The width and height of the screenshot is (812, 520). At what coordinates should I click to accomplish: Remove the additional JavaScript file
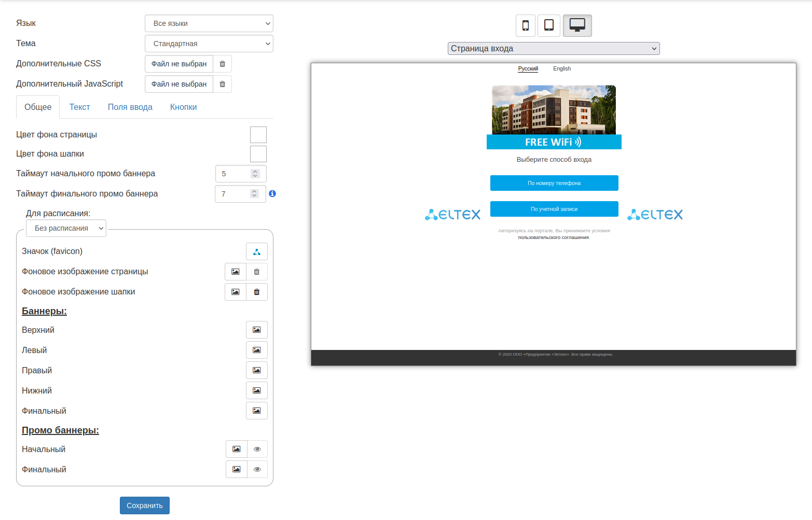(222, 84)
